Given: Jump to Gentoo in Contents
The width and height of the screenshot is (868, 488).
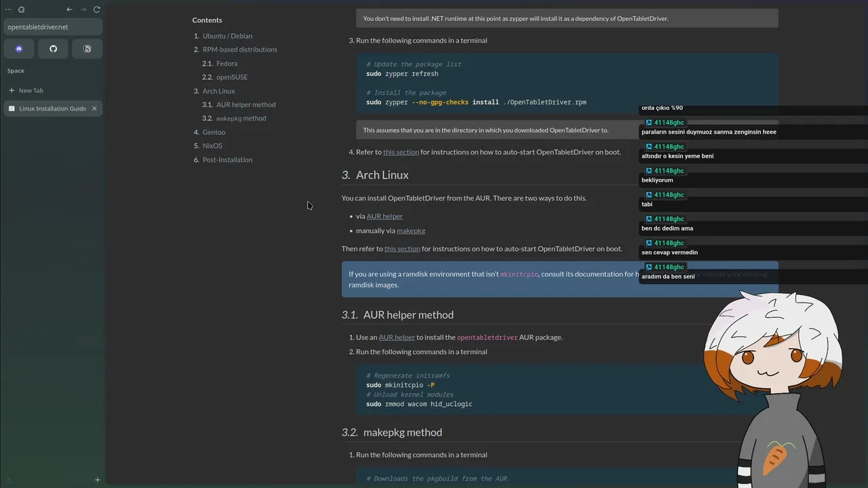Looking at the screenshot, I should (214, 132).
